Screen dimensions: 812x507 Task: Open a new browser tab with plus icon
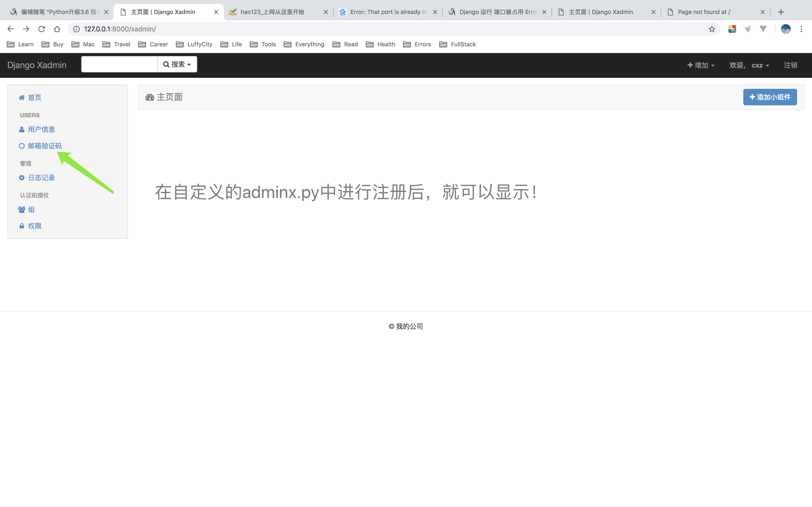(781, 12)
